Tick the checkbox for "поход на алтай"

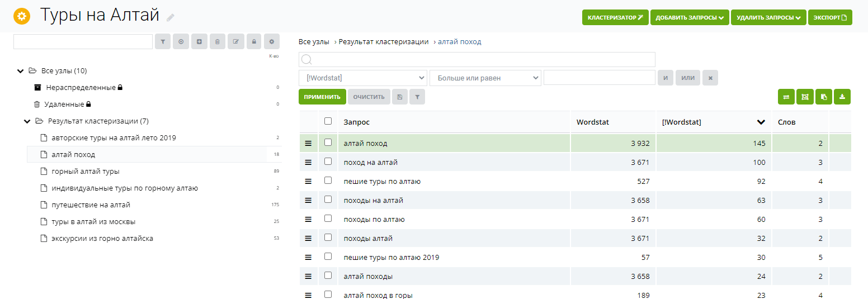pos(328,162)
